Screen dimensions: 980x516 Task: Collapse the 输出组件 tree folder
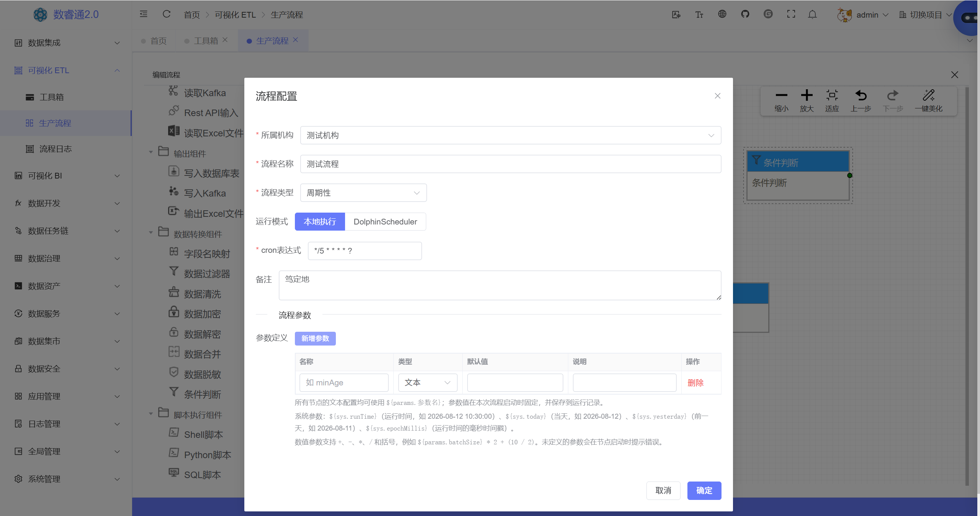tap(151, 152)
